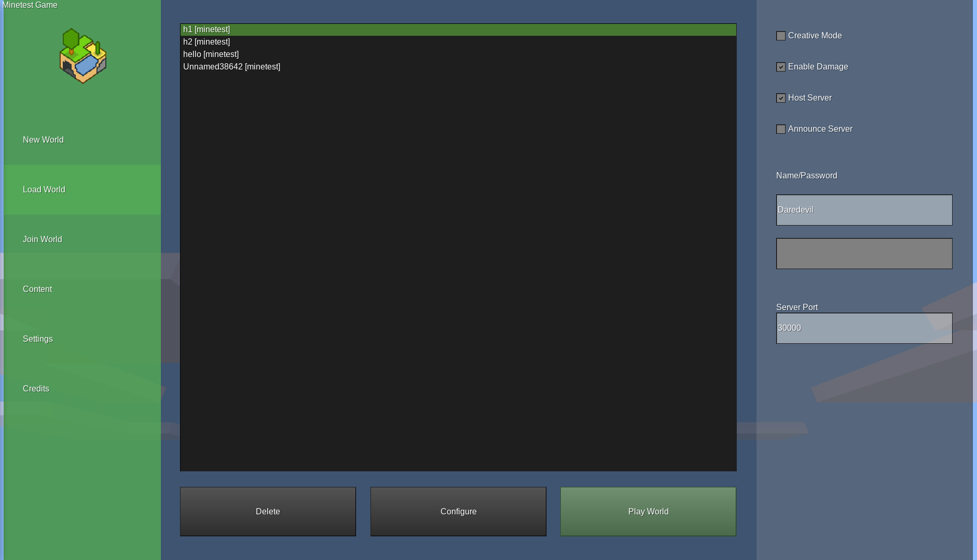
Task: Focus the name field containing Daredevil
Action: pos(864,210)
